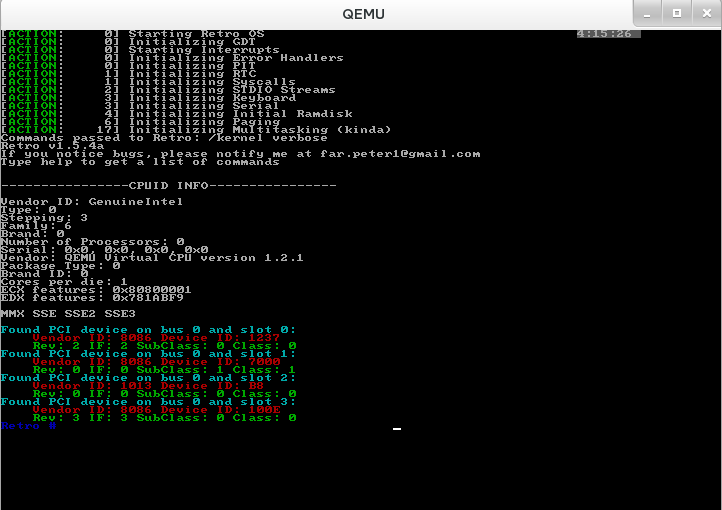
Task: Click the 'Initializing Paging' line
Action: coord(140,122)
